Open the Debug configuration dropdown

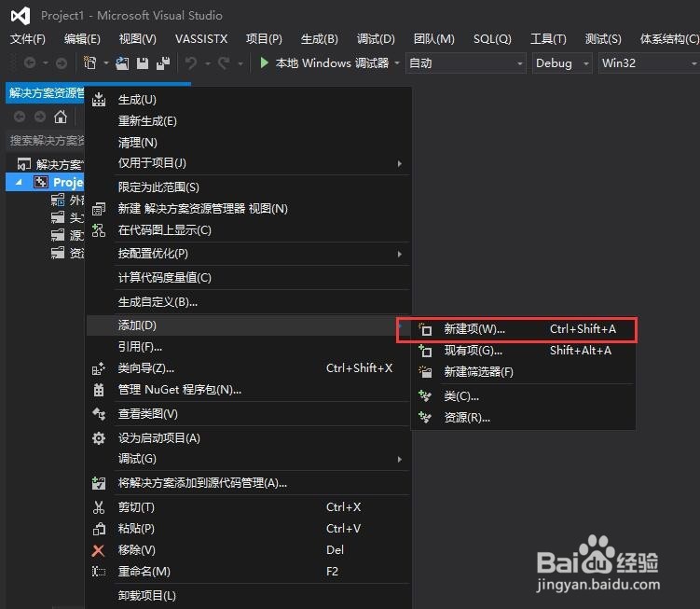[562, 63]
